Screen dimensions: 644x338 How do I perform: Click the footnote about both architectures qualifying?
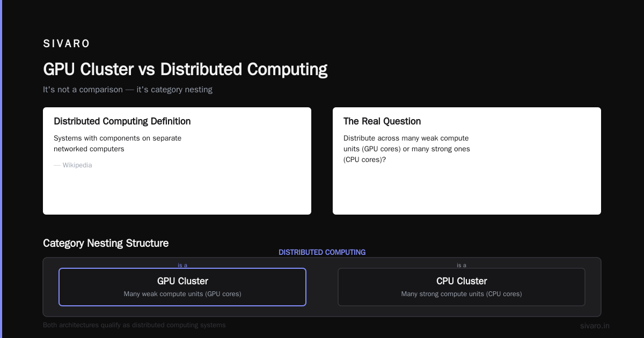134,325
